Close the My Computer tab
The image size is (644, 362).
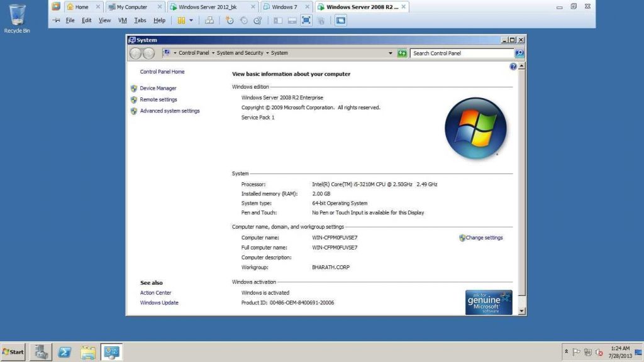[160, 6]
